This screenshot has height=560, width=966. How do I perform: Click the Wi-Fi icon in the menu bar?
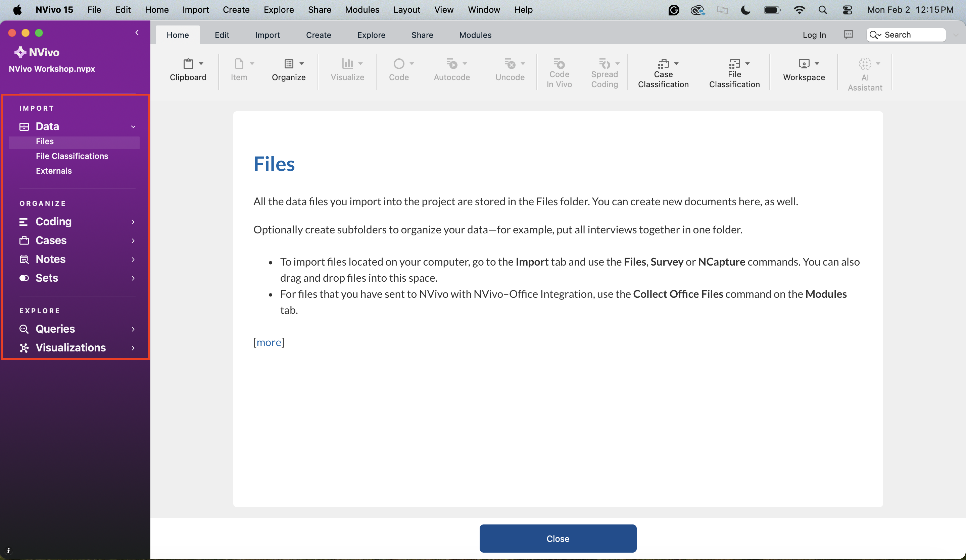pyautogui.click(x=799, y=10)
